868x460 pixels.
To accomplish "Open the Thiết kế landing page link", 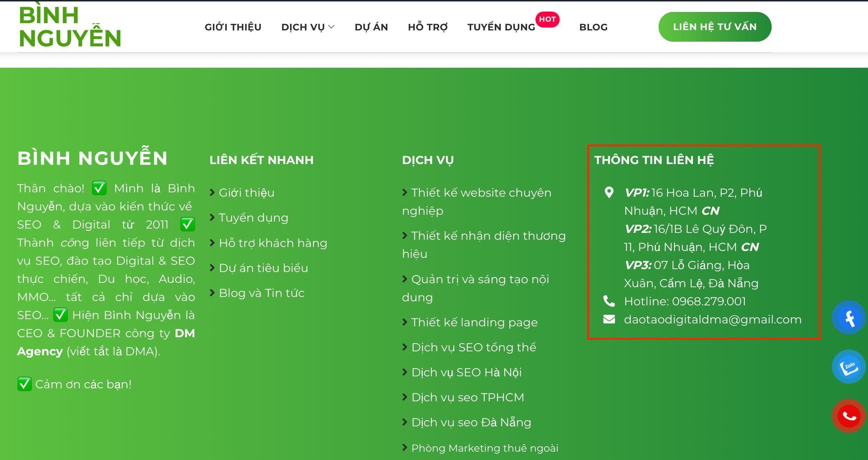I will (x=475, y=322).
